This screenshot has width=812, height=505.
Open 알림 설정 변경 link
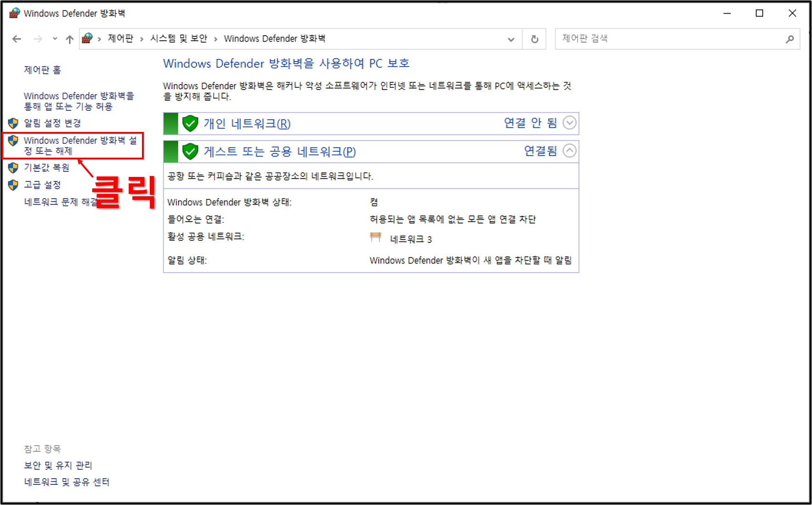(x=52, y=123)
